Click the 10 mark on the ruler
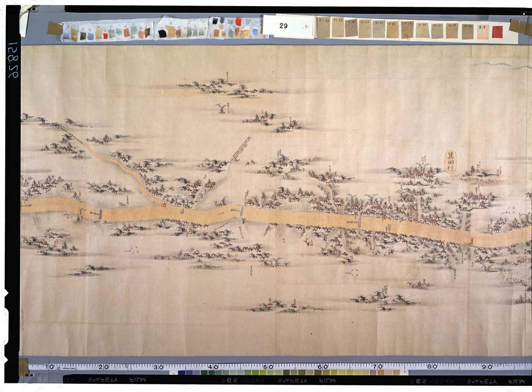 pos(49,367)
